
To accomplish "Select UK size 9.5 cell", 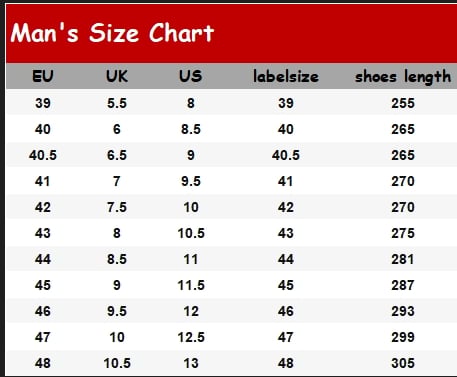I will [117, 311].
